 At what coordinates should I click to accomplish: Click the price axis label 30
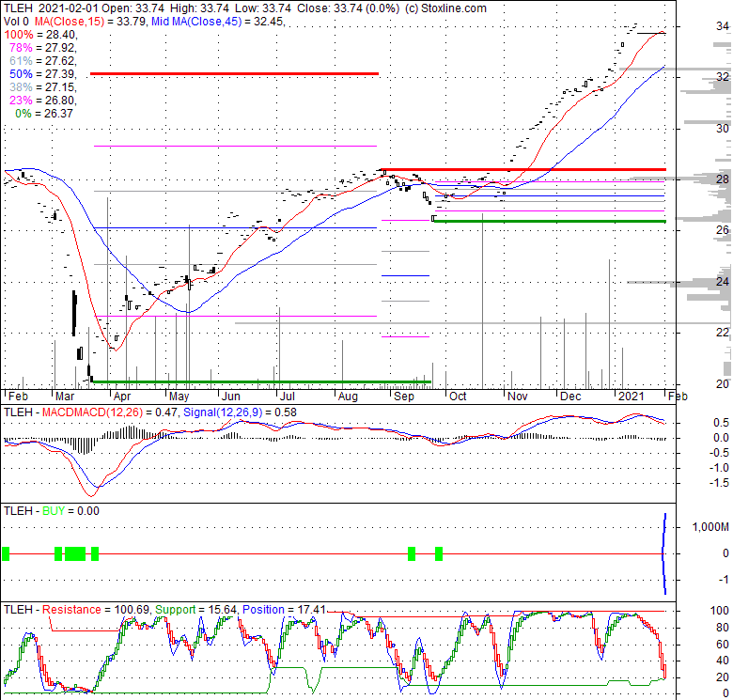pos(723,128)
